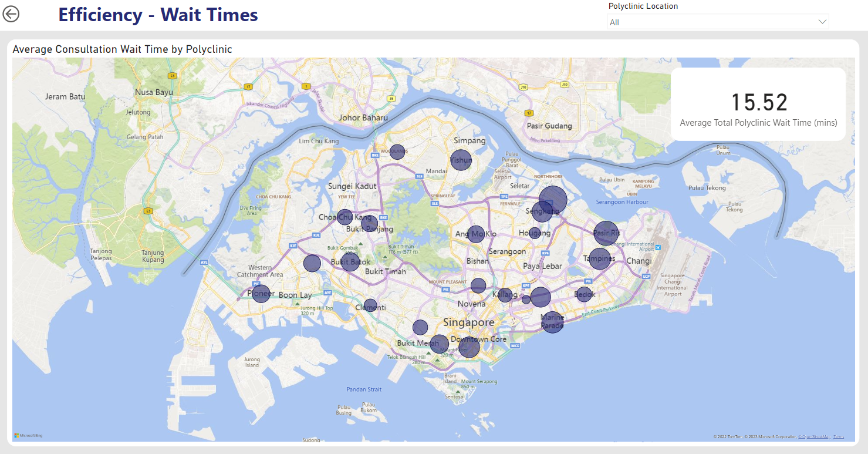This screenshot has width=868, height=454.
Task: Select the Tampines polyclinic bubble
Action: (x=600, y=258)
